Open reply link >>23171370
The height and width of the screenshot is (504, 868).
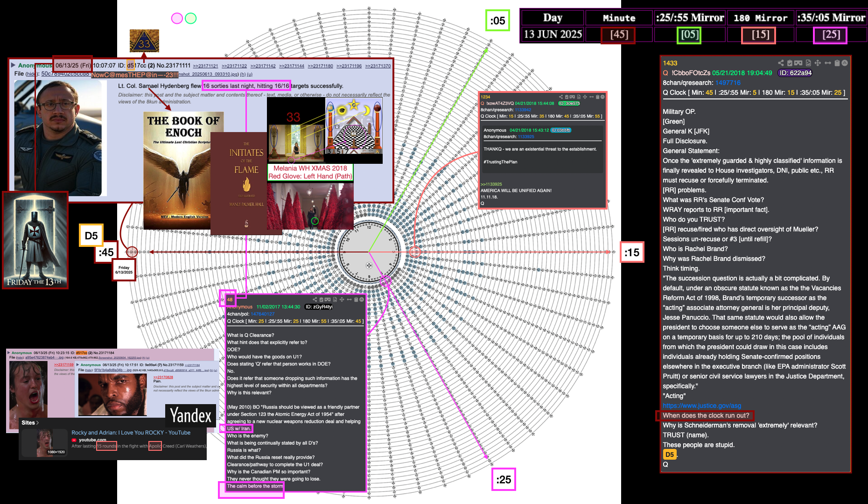pyautogui.click(x=378, y=66)
